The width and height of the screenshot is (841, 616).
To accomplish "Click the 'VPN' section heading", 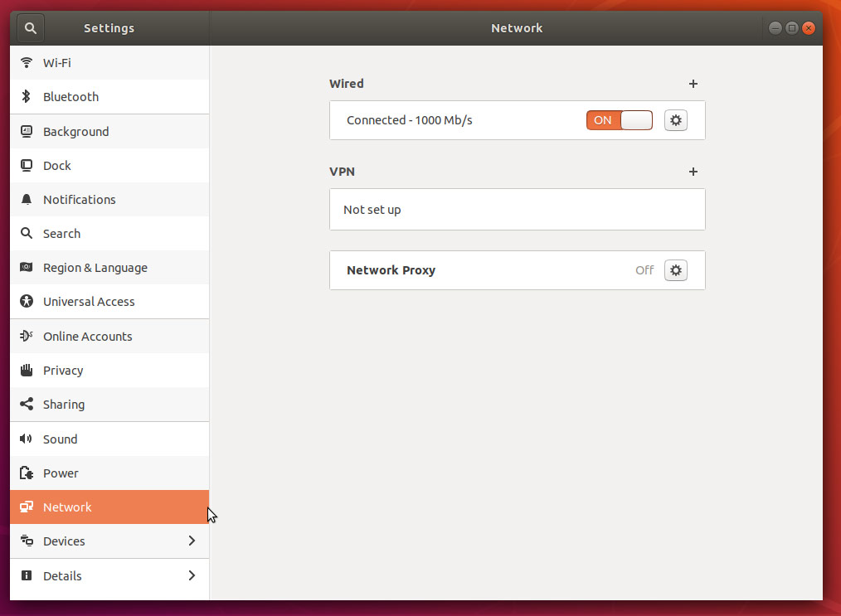I will tap(343, 172).
